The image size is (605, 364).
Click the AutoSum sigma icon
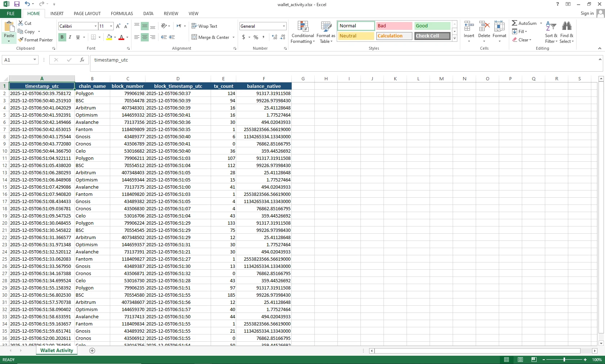click(x=515, y=23)
